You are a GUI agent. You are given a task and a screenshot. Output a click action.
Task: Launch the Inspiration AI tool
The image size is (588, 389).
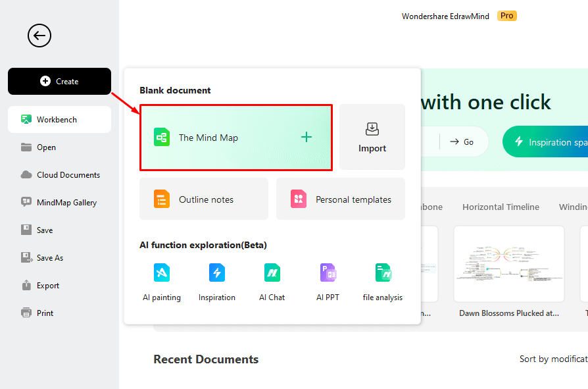[x=217, y=282]
